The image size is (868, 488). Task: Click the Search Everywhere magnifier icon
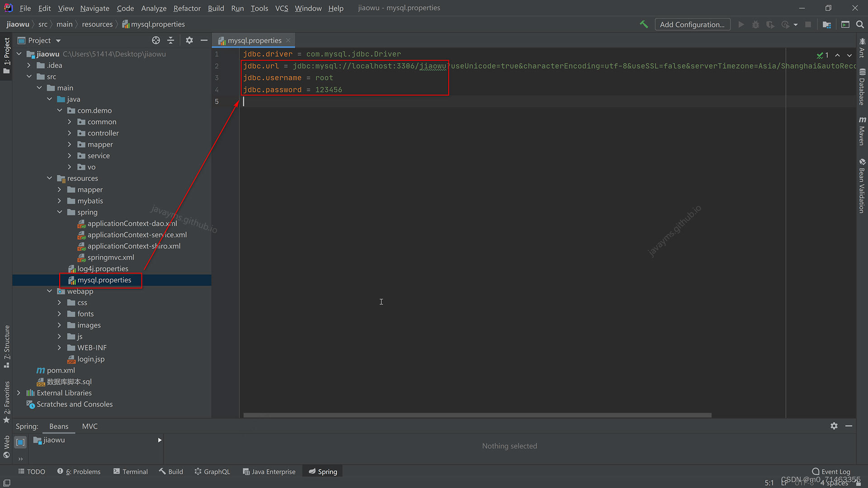click(860, 24)
